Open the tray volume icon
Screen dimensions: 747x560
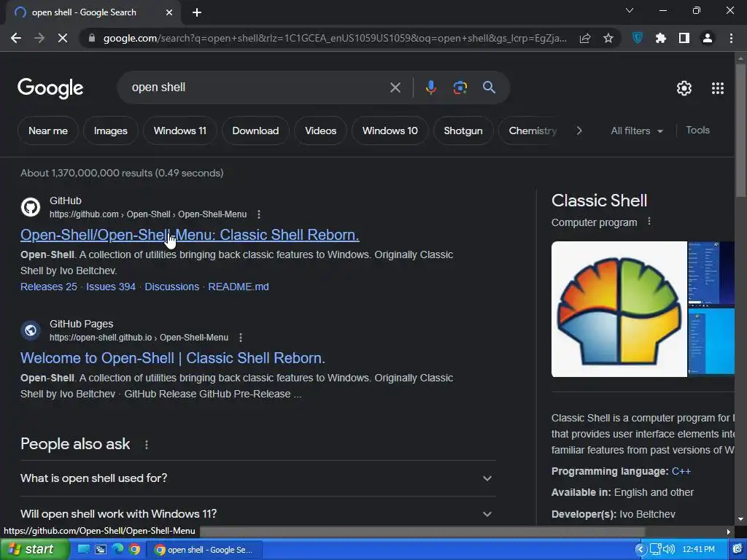pos(669,550)
